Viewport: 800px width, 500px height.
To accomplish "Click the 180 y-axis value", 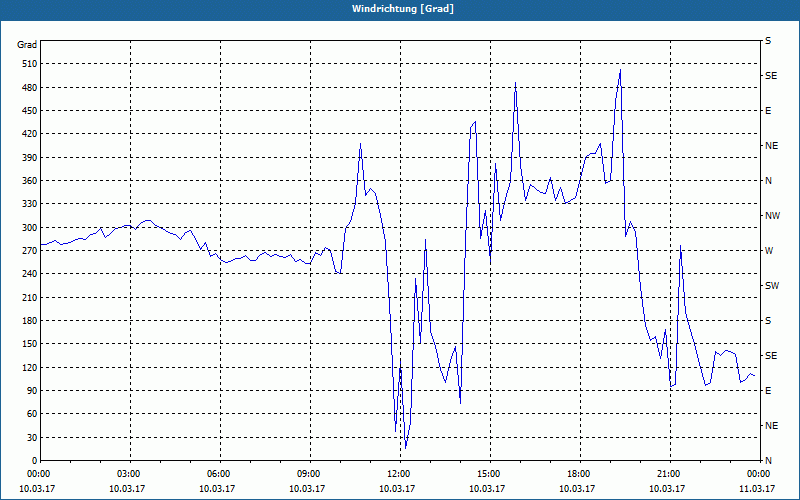I will 30,321.
